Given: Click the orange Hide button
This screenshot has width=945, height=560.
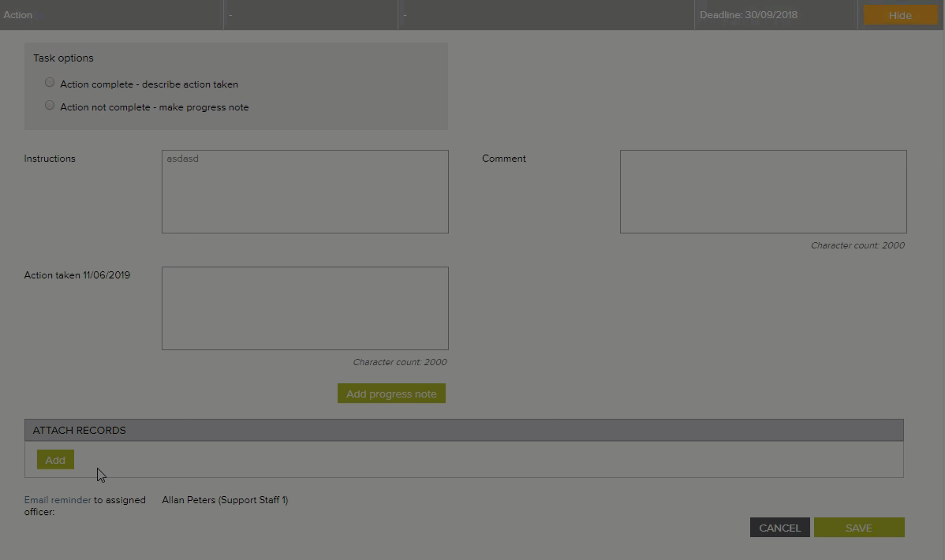Looking at the screenshot, I should (899, 15).
